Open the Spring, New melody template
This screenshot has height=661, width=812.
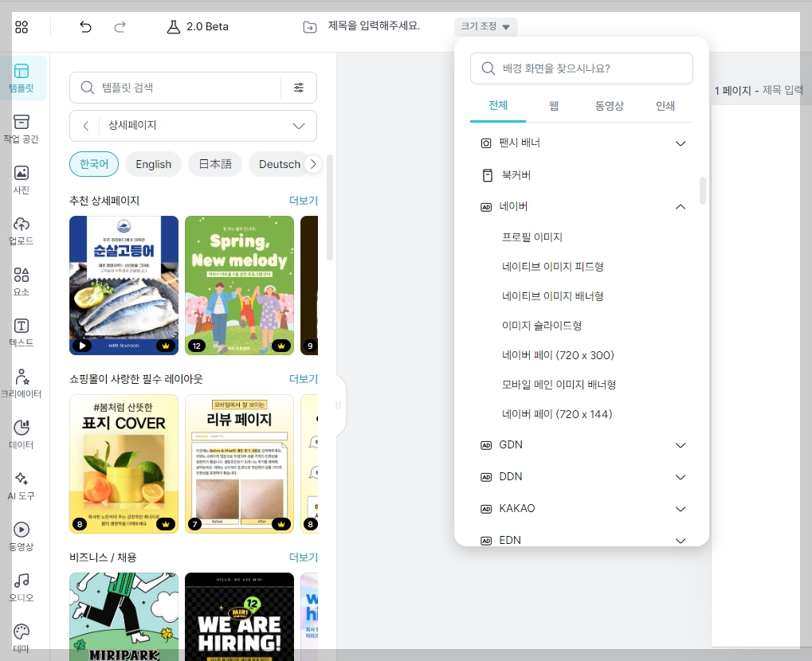coord(239,285)
